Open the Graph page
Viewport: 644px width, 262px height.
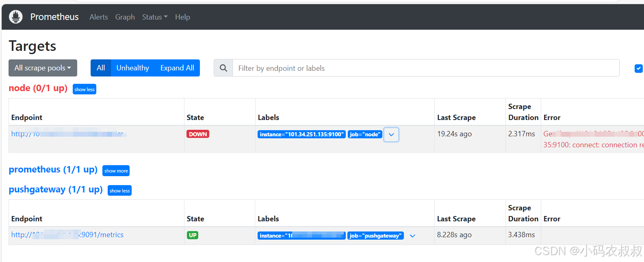click(x=125, y=17)
